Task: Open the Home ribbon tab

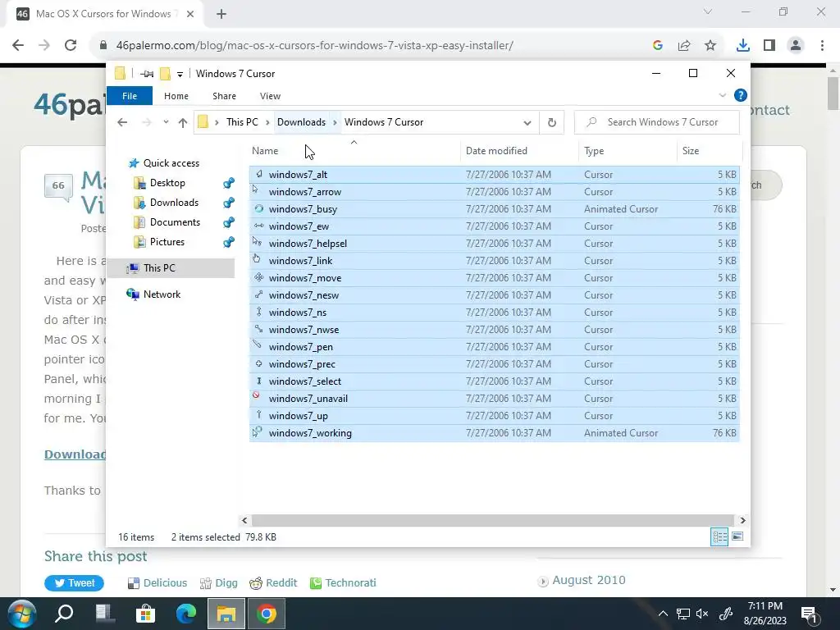Action: click(x=176, y=96)
